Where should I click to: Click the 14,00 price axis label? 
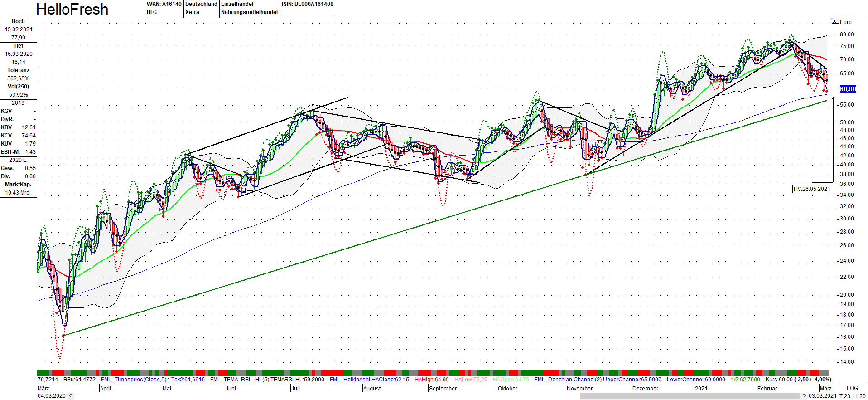click(x=847, y=362)
